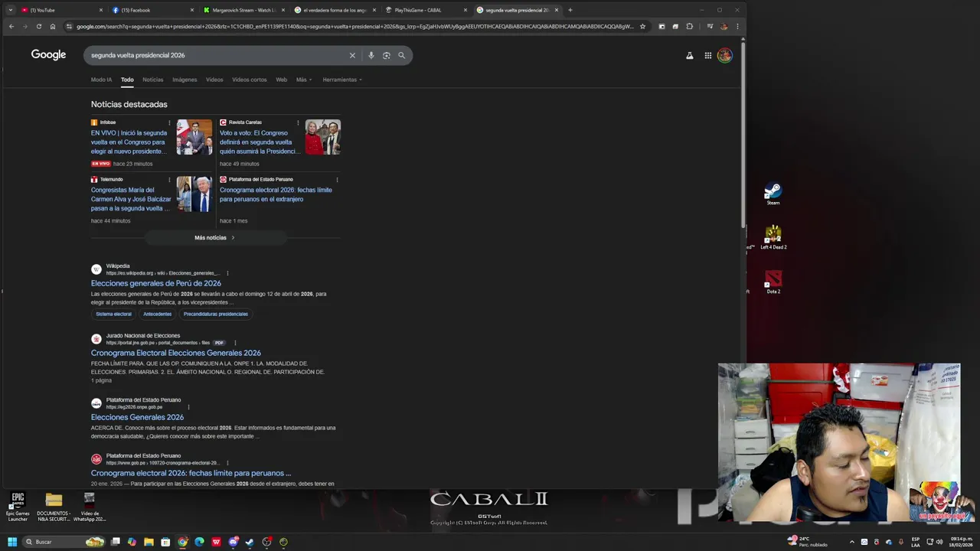This screenshot has height=551, width=980.
Task: Expand Más filter dropdown
Action: click(x=304, y=80)
